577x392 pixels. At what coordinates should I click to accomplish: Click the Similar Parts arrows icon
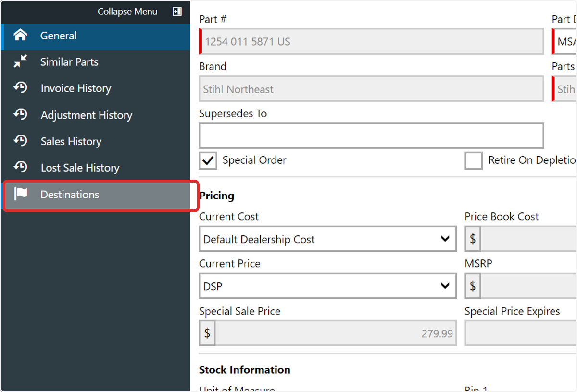click(x=20, y=61)
